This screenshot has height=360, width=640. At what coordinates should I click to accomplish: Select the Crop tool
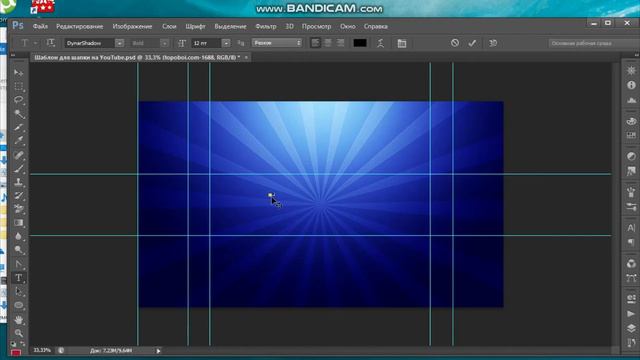[18, 127]
